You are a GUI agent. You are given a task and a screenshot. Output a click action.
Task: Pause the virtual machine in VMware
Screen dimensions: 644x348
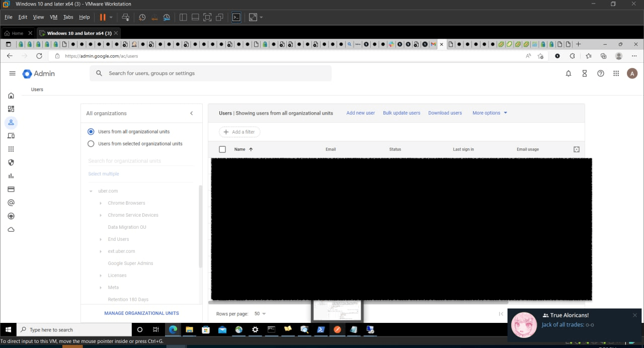pos(103,17)
